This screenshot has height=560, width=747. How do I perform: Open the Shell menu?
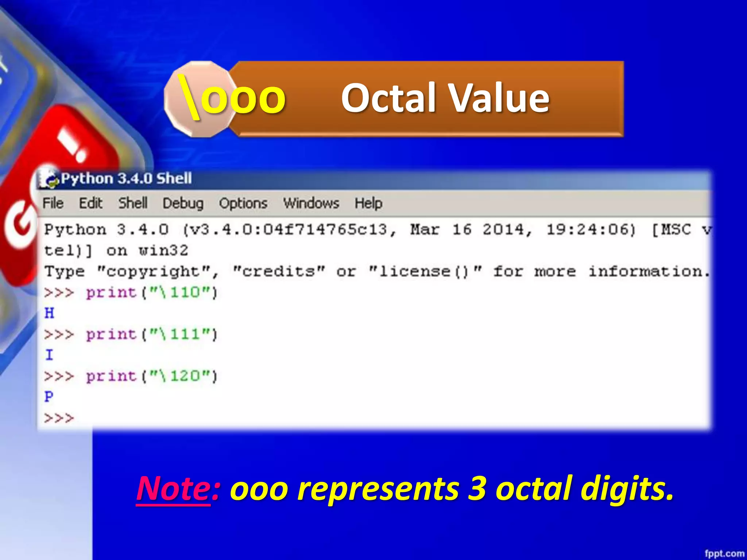tap(133, 203)
